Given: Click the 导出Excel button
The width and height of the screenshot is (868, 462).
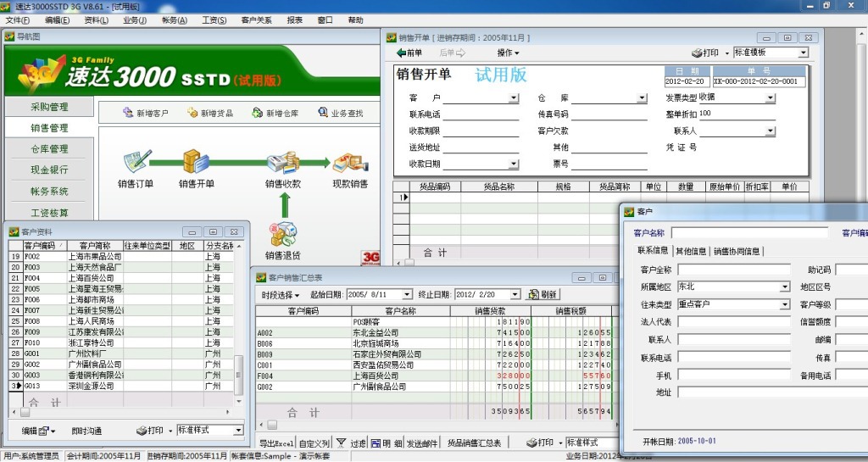Looking at the screenshot, I should [x=277, y=443].
